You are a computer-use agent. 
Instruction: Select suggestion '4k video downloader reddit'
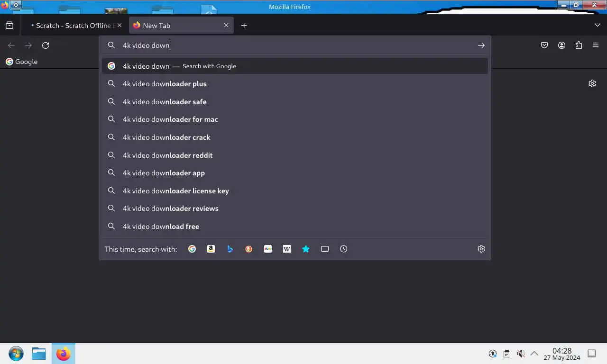pos(295,155)
